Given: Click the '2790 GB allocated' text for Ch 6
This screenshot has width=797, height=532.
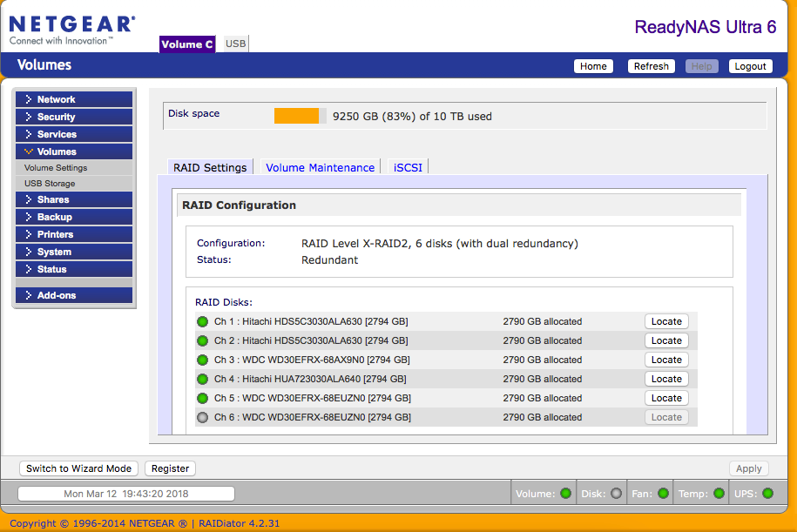Looking at the screenshot, I should click(543, 418).
